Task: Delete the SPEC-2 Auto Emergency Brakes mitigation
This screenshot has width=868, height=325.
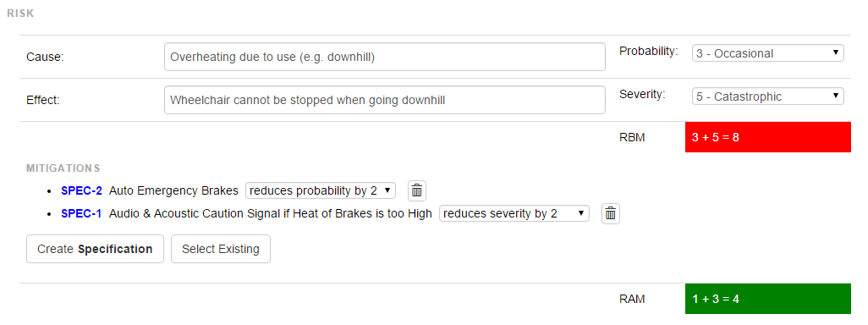Action: tap(417, 191)
